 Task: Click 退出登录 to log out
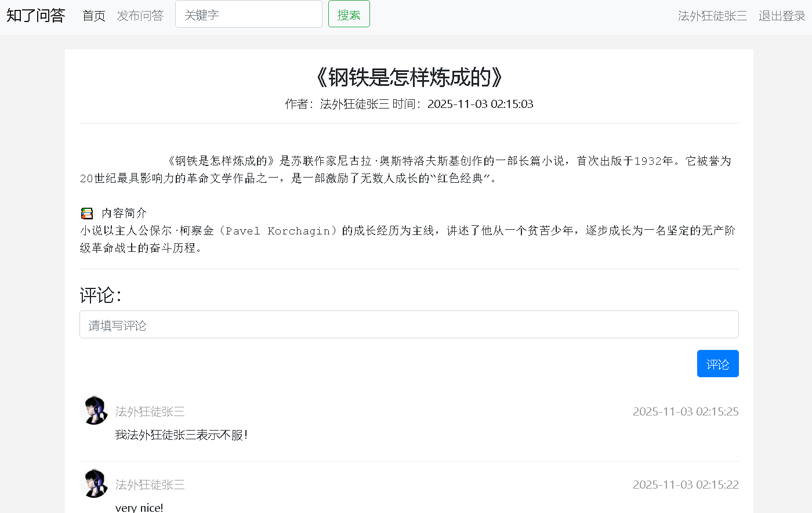click(x=781, y=16)
